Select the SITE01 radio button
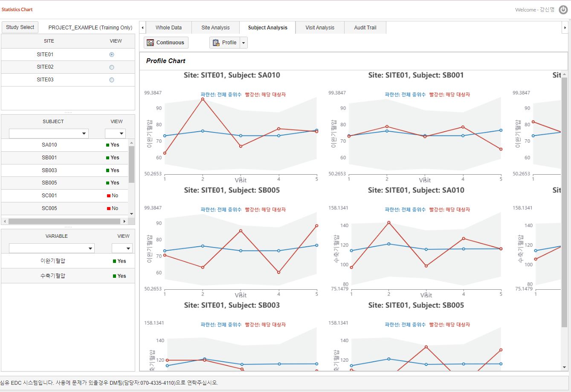The height and width of the screenshot is (392, 571). pyautogui.click(x=112, y=55)
